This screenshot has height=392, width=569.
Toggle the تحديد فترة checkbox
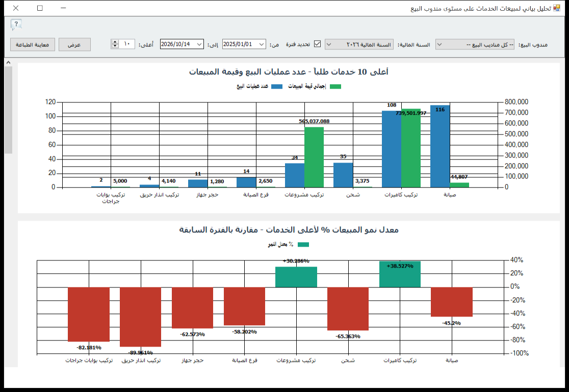click(317, 44)
